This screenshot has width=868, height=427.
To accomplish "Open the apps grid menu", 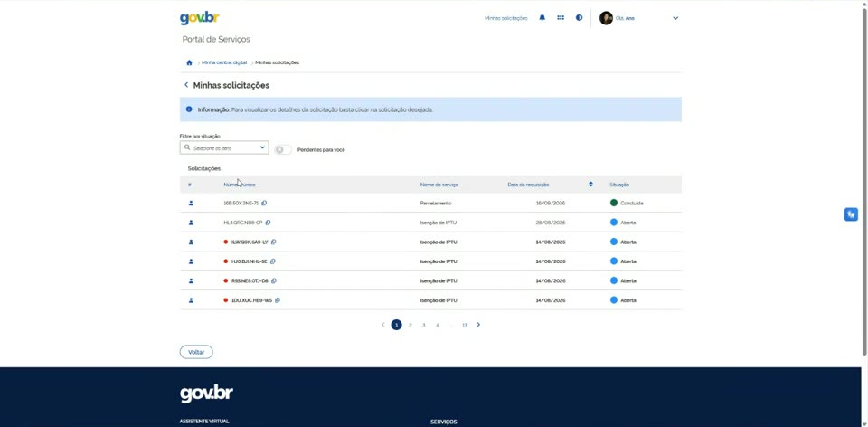I will (x=561, y=18).
